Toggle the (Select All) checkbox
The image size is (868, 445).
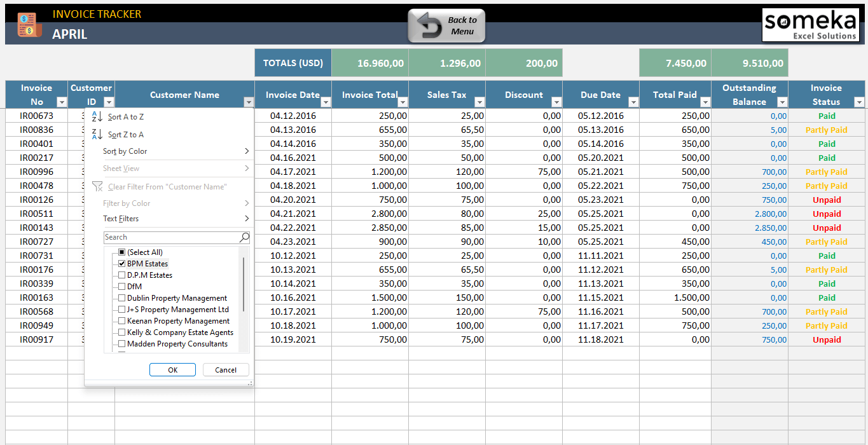click(x=121, y=252)
